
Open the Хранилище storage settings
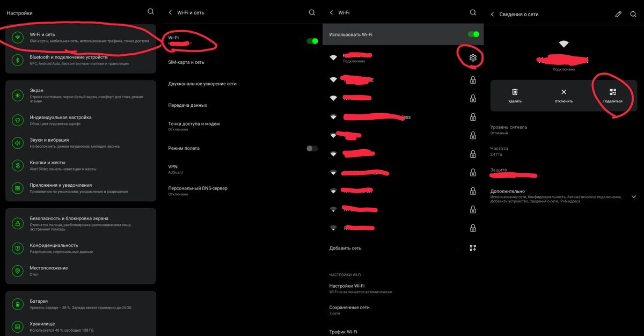pos(80,326)
